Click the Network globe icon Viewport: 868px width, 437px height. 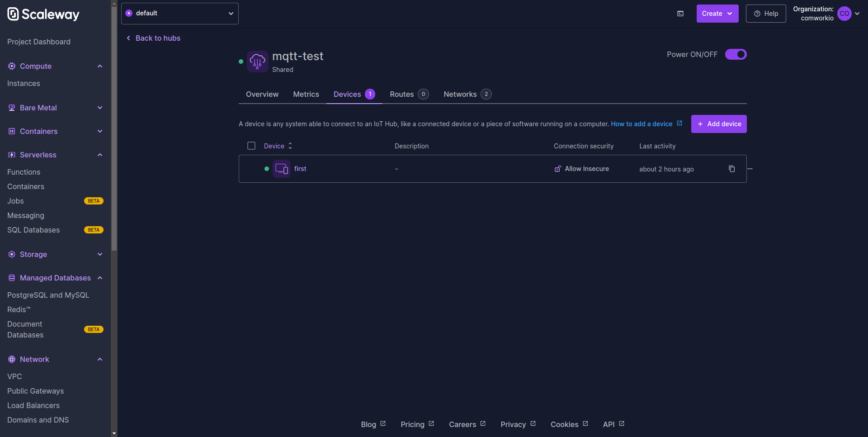[x=12, y=359]
